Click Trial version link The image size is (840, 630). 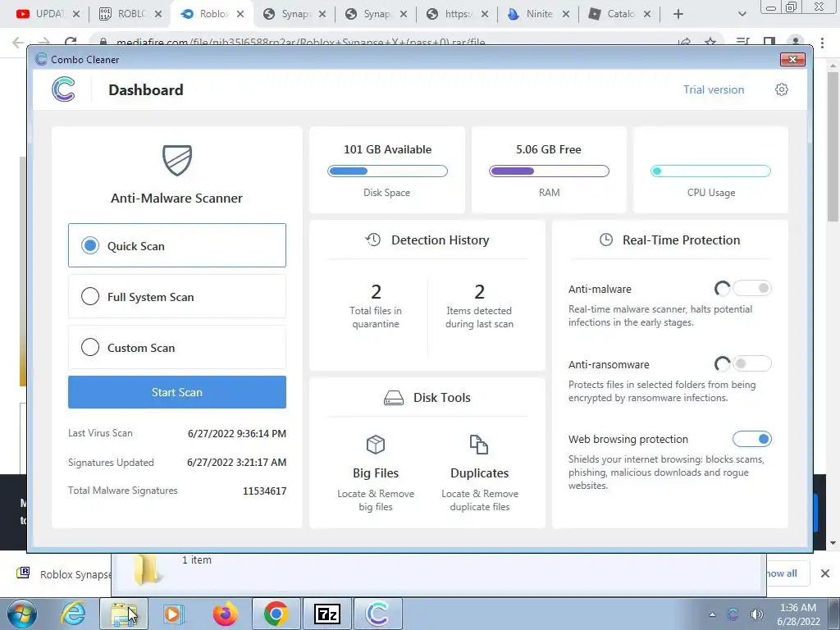pyautogui.click(x=714, y=89)
